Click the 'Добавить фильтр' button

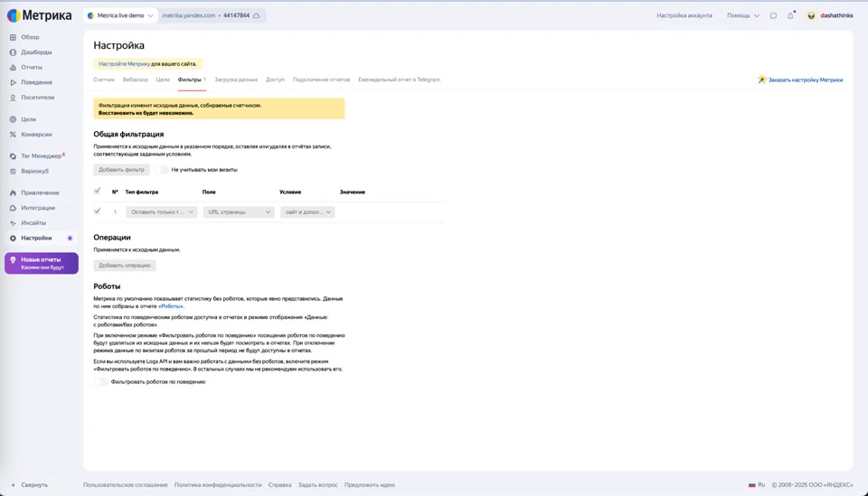pos(121,170)
